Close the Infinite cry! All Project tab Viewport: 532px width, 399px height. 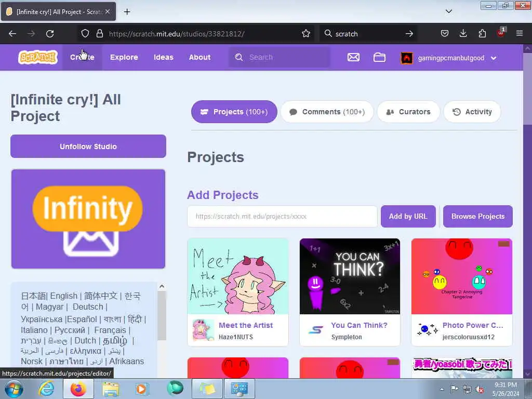pyautogui.click(x=108, y=11)
